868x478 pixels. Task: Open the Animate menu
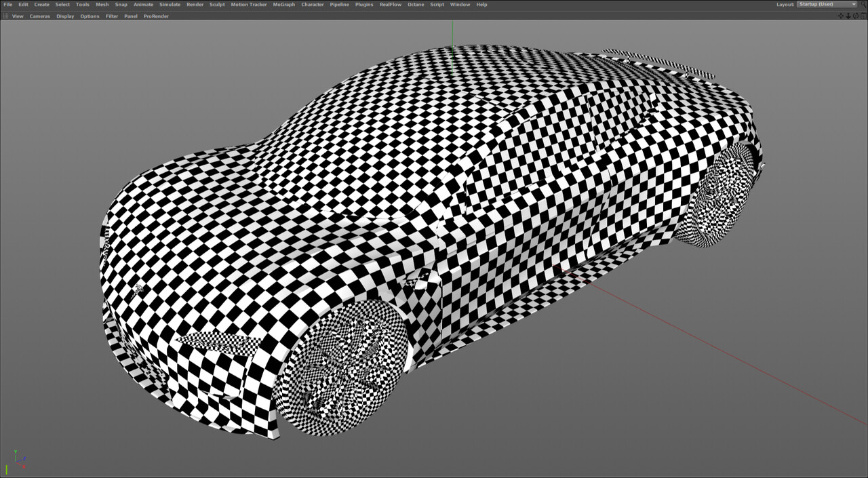click(143, 4)
